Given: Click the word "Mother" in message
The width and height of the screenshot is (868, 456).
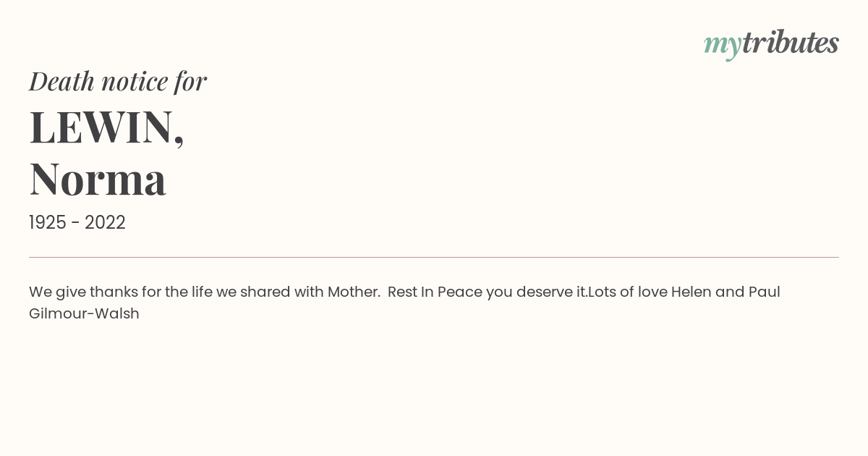Looking at the screenshot, I should point(353,292).
